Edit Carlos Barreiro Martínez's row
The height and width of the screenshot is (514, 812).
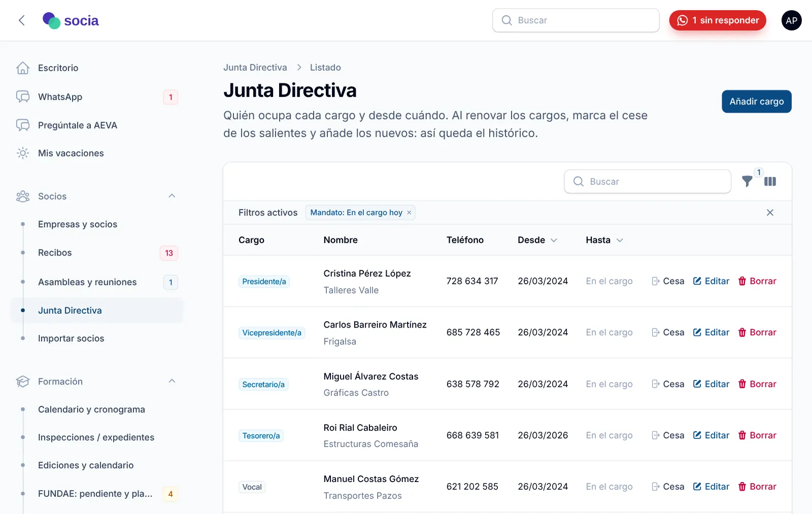click(x=711, y=332)
